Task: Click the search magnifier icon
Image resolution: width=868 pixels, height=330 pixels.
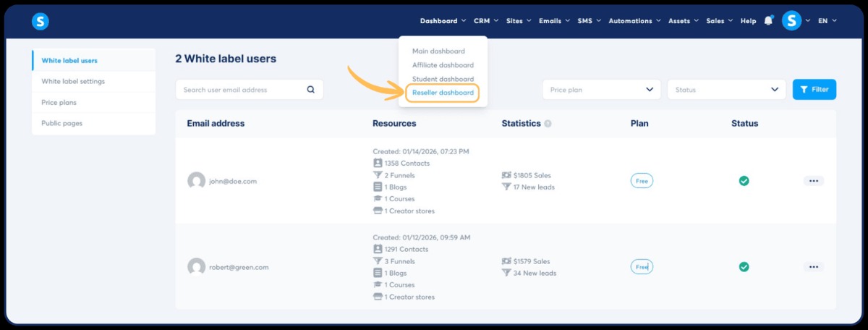Action: point(311,90)
